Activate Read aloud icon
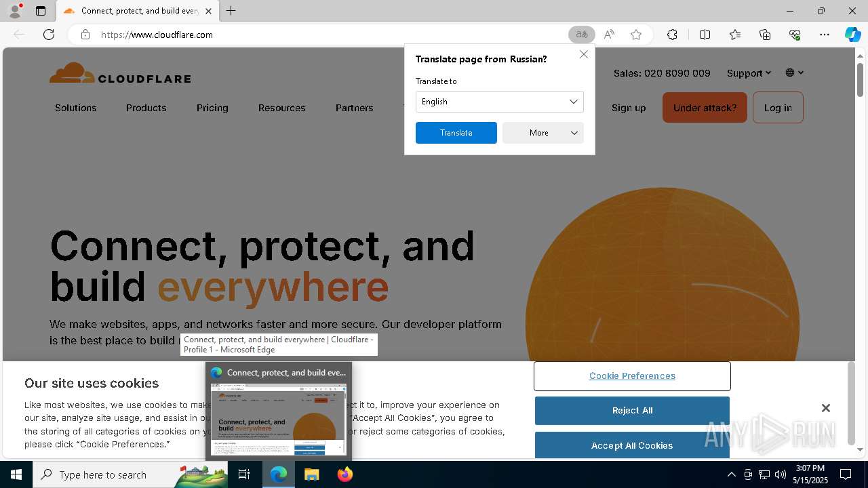The width and height of the screenshot is (868, 488). click(x=609, y=35)
